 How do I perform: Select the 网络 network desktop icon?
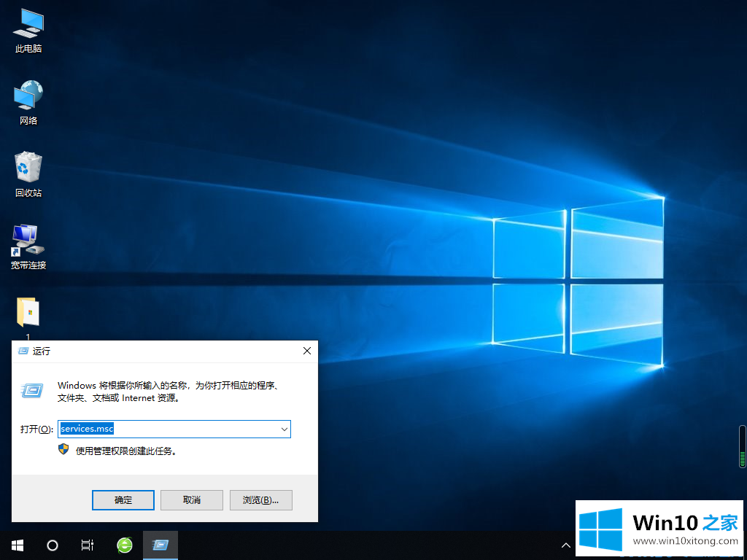(x=28, y=102)
